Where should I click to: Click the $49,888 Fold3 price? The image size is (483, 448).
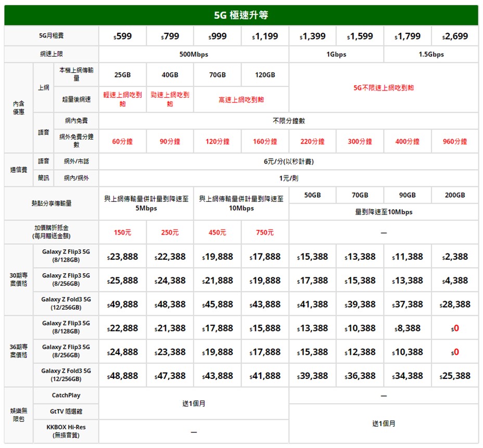click(123, 304)
